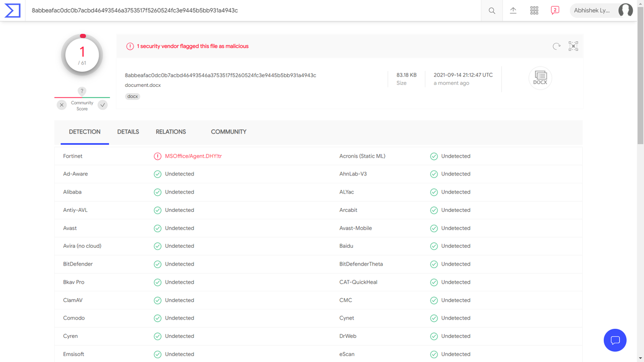Open notifications with the 2 badge

click(555, 10)
